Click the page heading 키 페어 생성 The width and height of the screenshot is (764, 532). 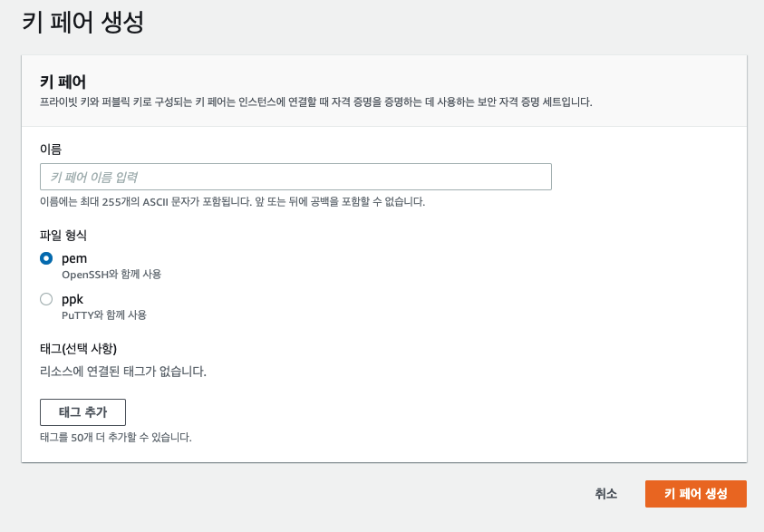pyautogui.click(x=82, y=22)
